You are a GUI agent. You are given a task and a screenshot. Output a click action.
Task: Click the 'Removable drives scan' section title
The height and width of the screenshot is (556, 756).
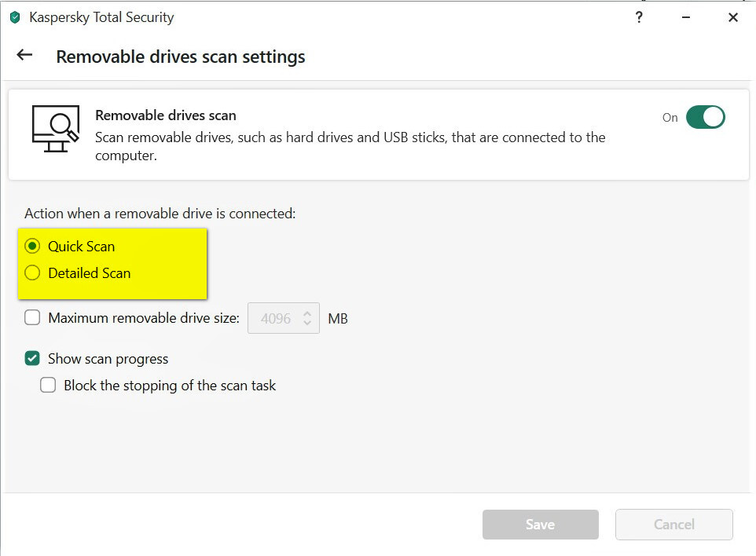point(166,115)
